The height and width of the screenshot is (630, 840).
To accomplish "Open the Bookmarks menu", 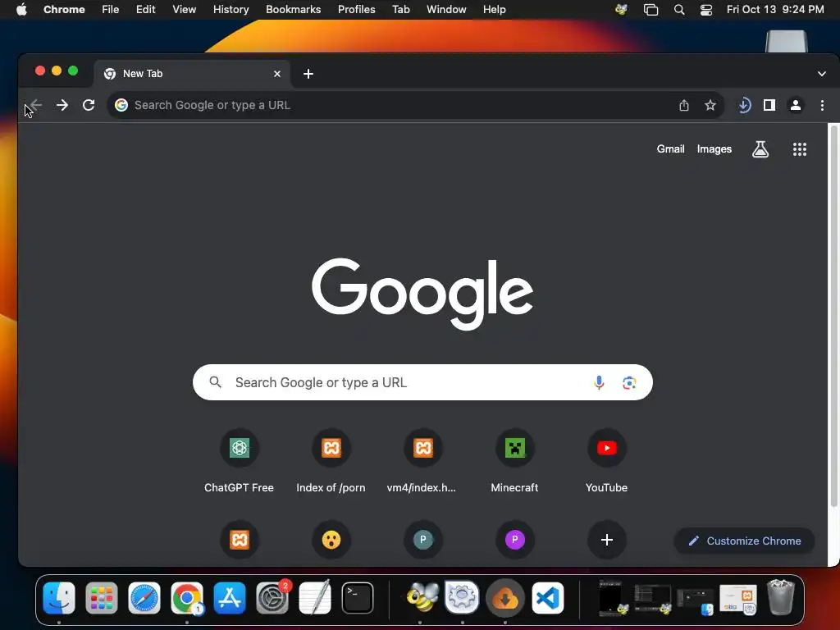I will [293, 10].
